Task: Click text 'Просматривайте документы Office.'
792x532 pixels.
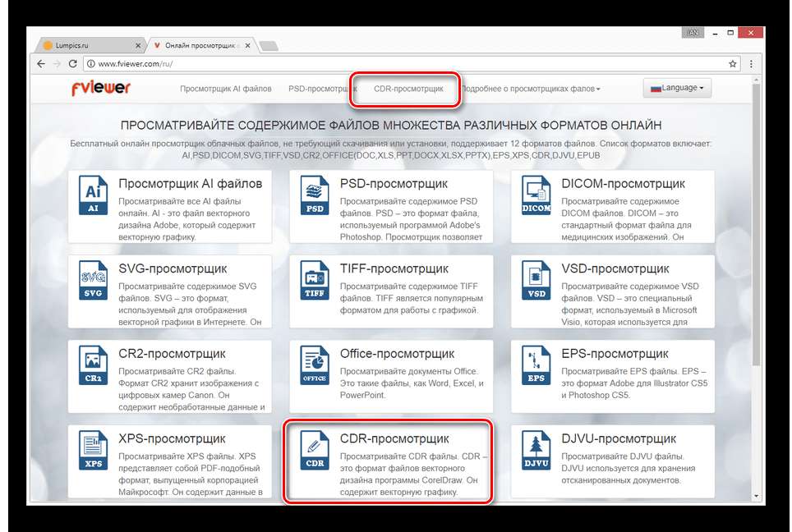Action: click(x=408, y=371)
